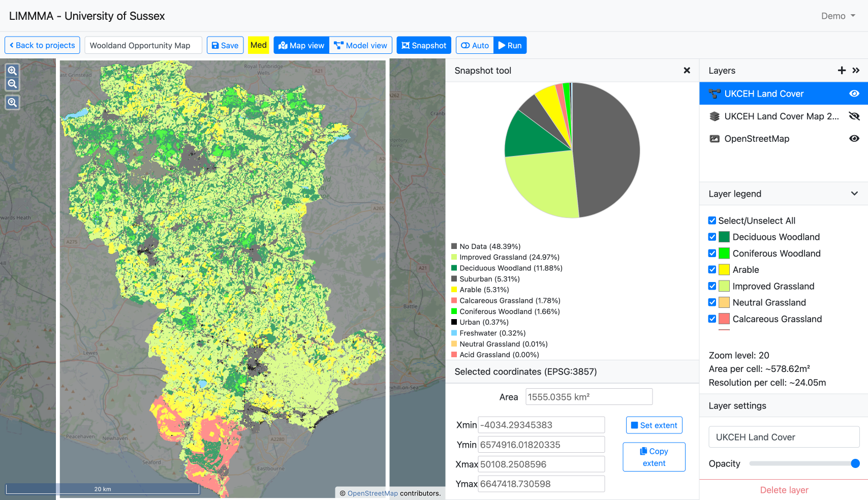Click the zoom to extent icon
The width and height of the screenshot is (868, 500).
click(x=12, y=102)
